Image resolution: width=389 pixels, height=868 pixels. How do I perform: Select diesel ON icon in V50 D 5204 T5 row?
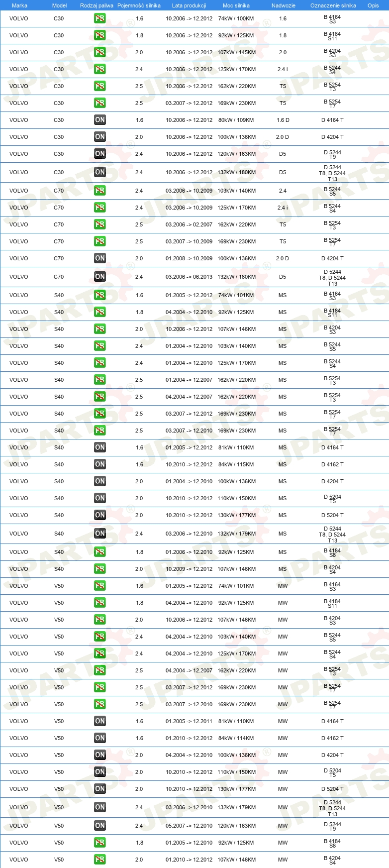[x=100, y=772]
